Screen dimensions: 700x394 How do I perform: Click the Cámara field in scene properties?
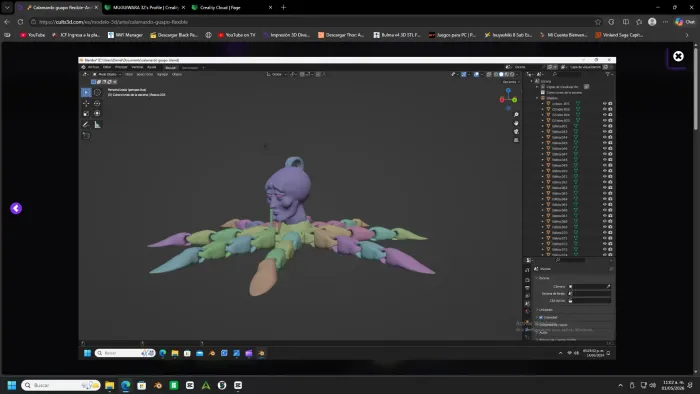point(590,286)
